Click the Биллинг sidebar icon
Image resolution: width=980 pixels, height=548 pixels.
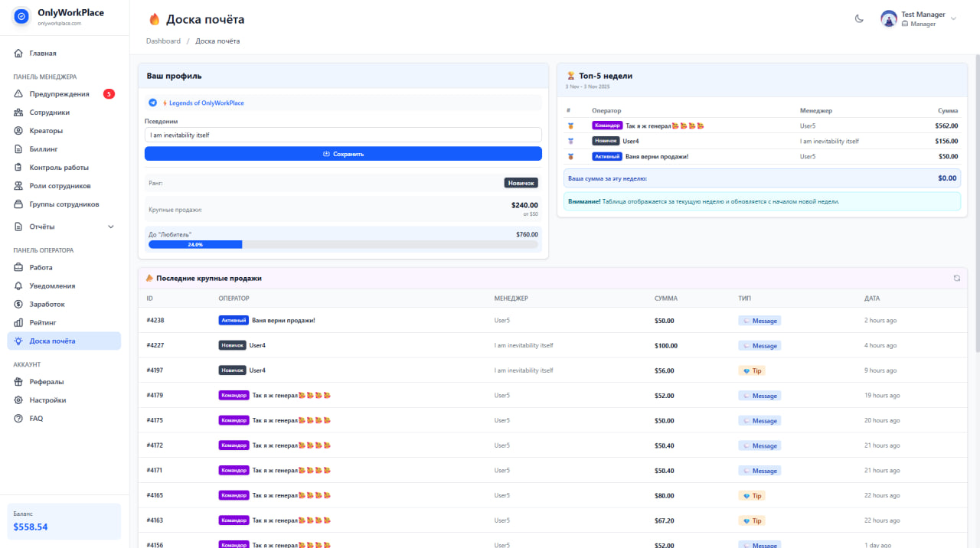tap(19, 149)
